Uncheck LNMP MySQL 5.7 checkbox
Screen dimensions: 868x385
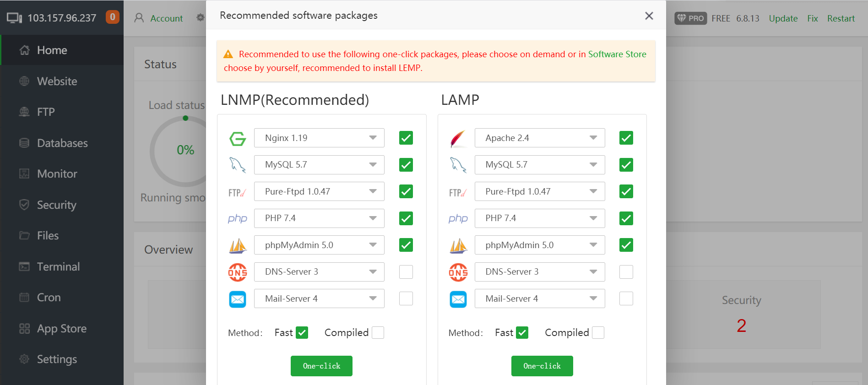coord(406,165)
